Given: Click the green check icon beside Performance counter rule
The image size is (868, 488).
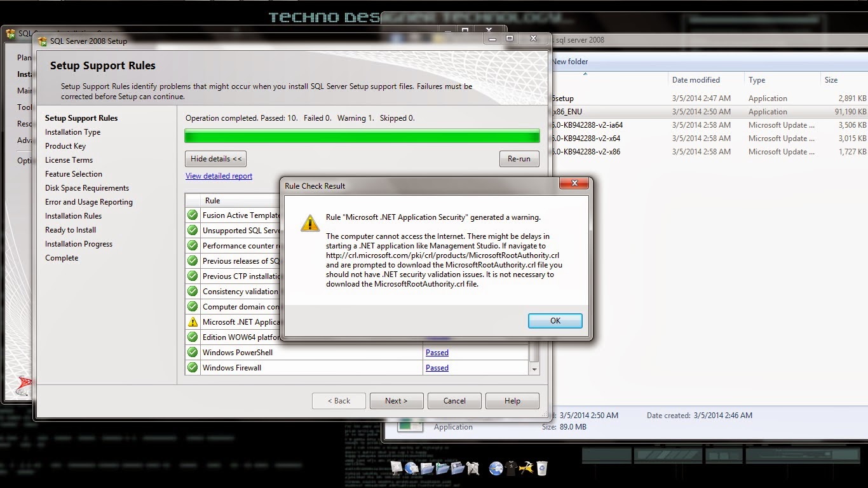Looking at the screenshot, I should pos(193,245).
